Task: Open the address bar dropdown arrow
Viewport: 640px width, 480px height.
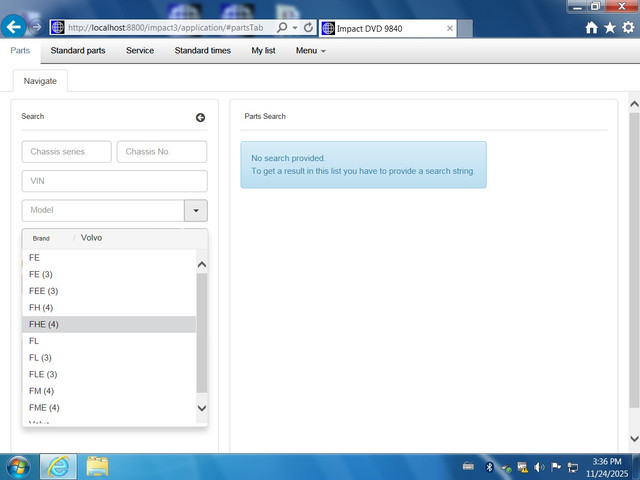Action: 295,28
